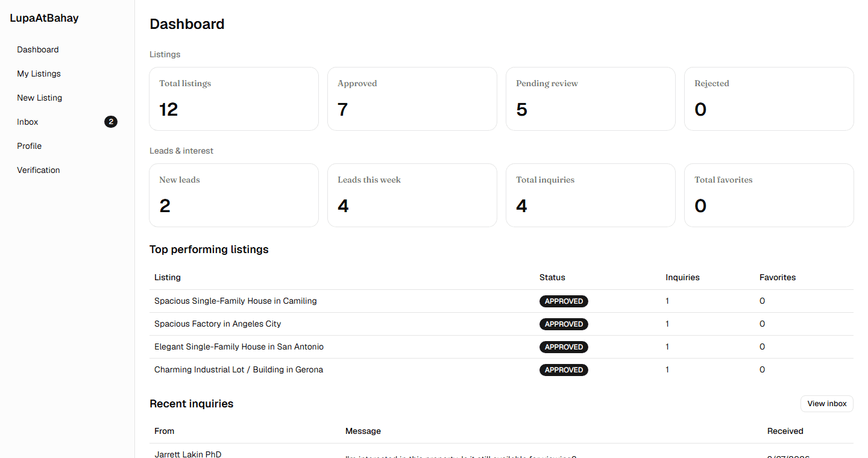This screenshot has height=458, width=868.
Task: Click the LupaAtBahay logo text
Action: click(44, 18)
